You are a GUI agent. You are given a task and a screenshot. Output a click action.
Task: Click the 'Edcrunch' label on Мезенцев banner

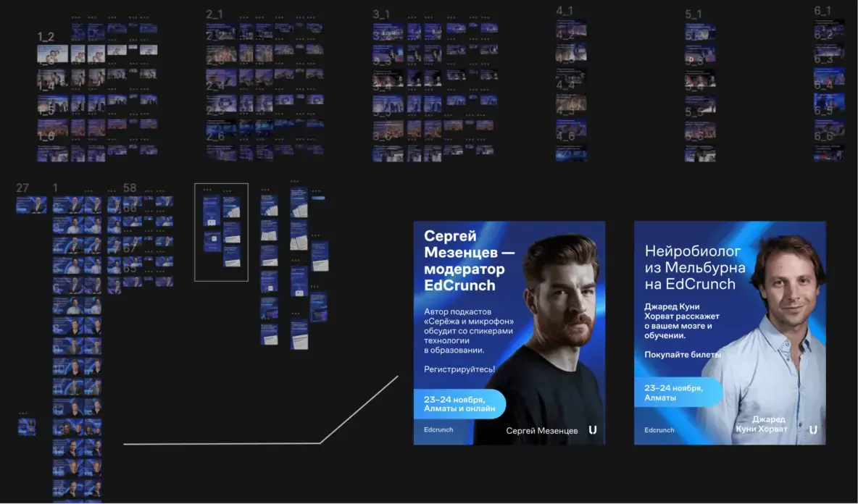point(438,429)
